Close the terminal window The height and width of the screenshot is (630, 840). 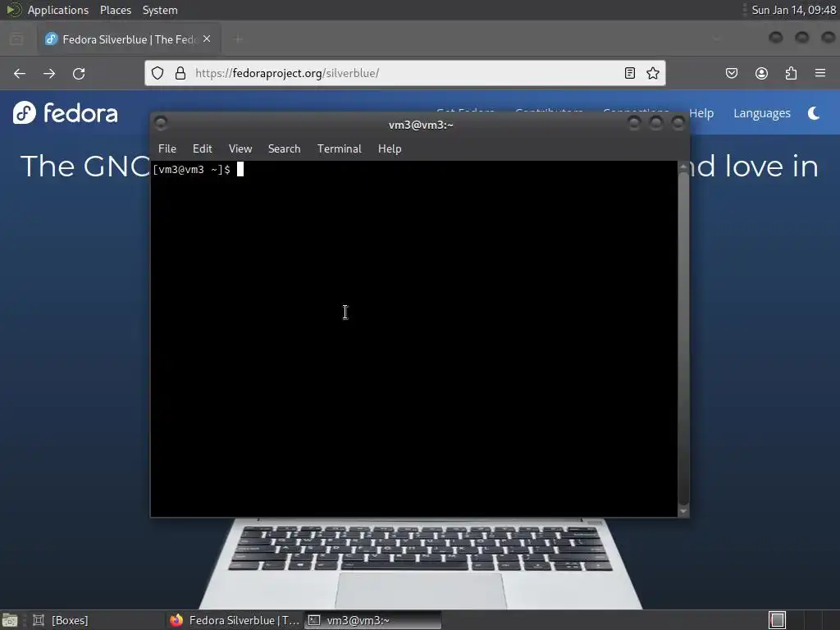678,124
